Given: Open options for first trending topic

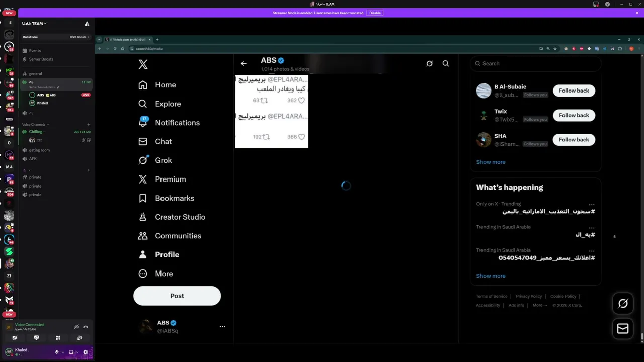Looking at the screenshot, I should [x=592, y=204].
